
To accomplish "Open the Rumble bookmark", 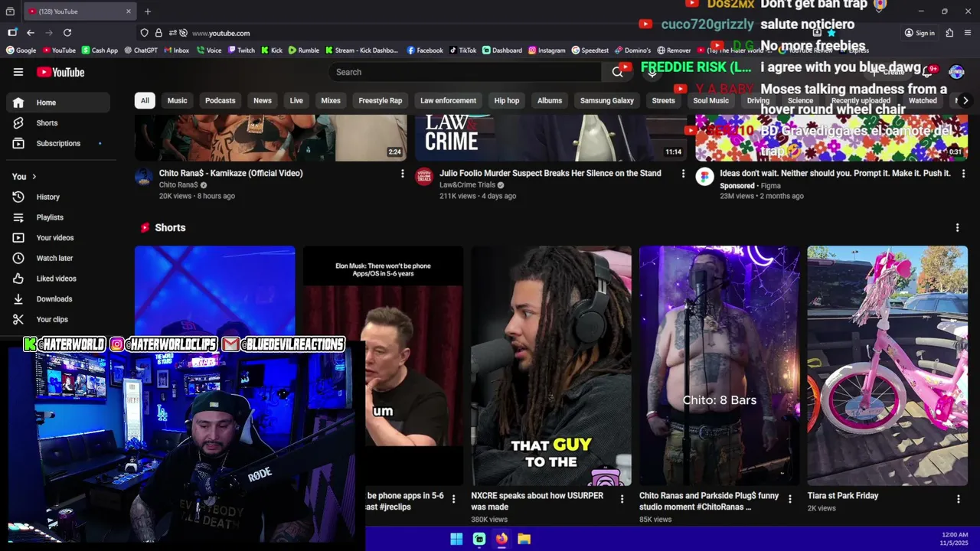I will tap(304, 51).
